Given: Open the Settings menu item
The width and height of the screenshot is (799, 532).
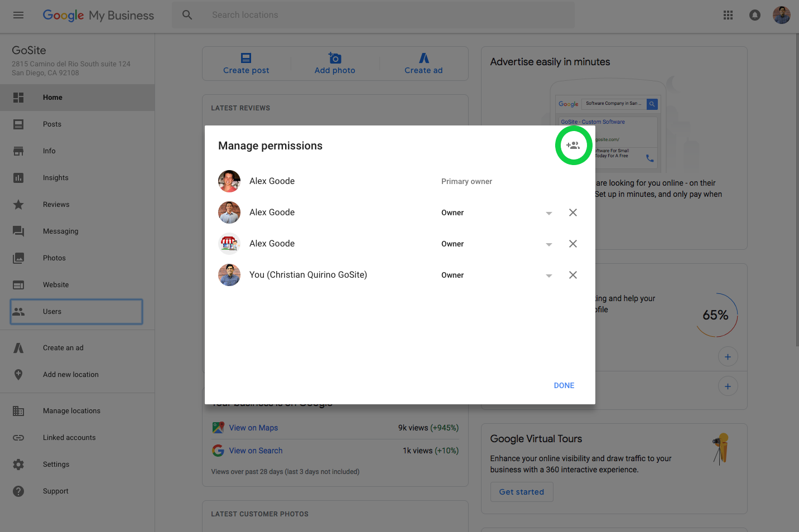Looking at the screenshot, I should pyautogui.click(x=77, y=465).
